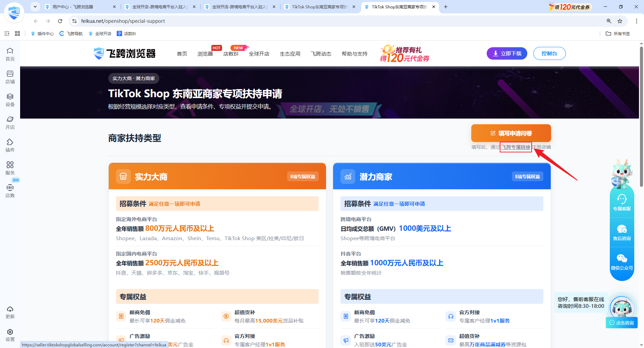This screenshot has height=348, width=644.
Task: Open 更新 in the left sidebar
Action: click(10, 312)
